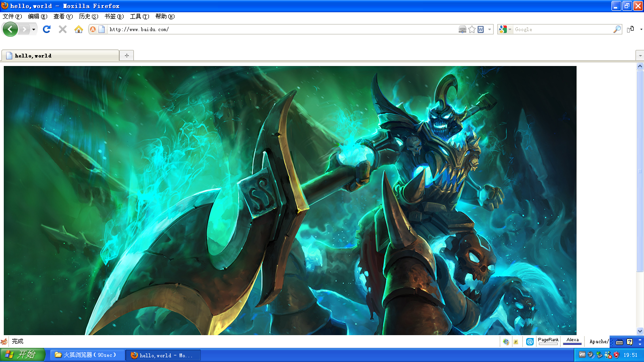This screenshot has height=362, width=644.
Task: Open the back/forward history dropdown arrow
Action: (33, 30)
